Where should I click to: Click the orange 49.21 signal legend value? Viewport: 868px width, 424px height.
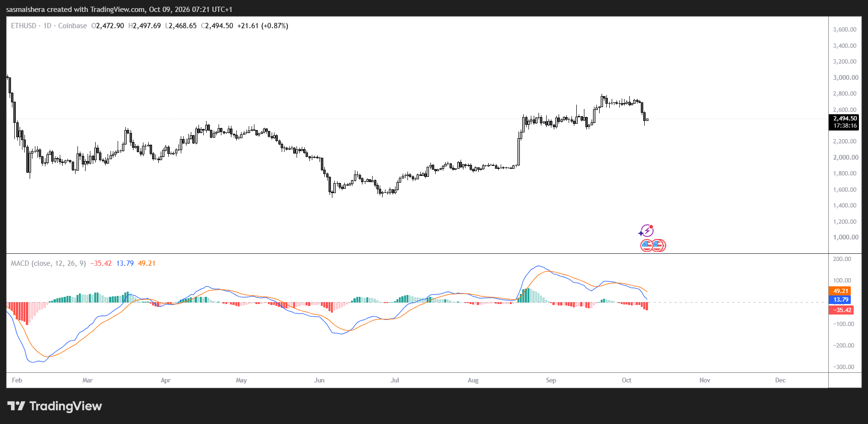(x=147, y=263)
